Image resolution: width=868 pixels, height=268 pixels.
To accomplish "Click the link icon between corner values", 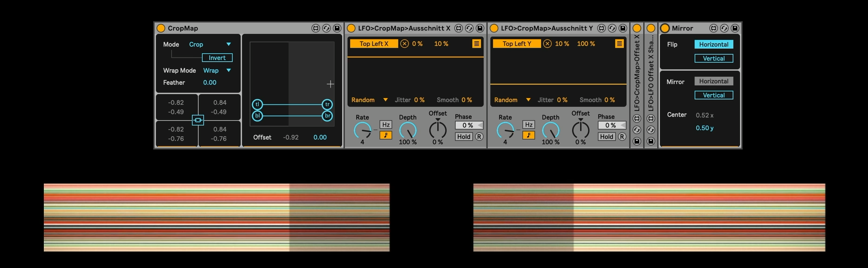I will click(198, 120).
